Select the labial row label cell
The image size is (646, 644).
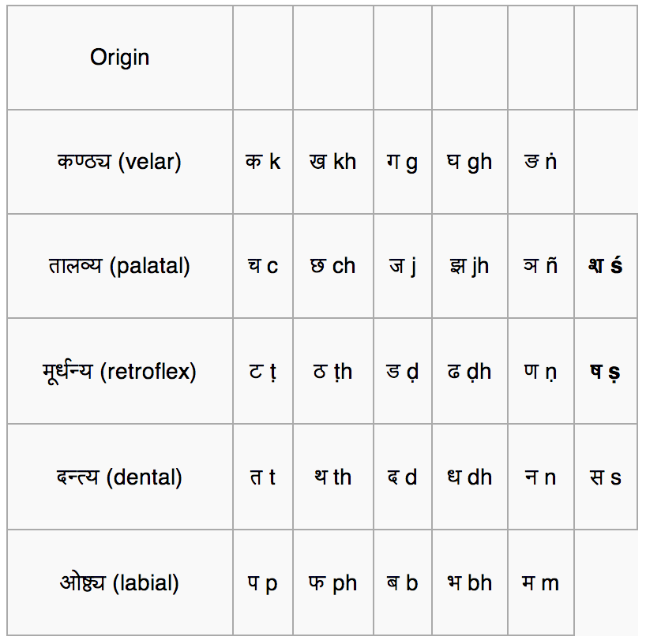tap(120, 582)
